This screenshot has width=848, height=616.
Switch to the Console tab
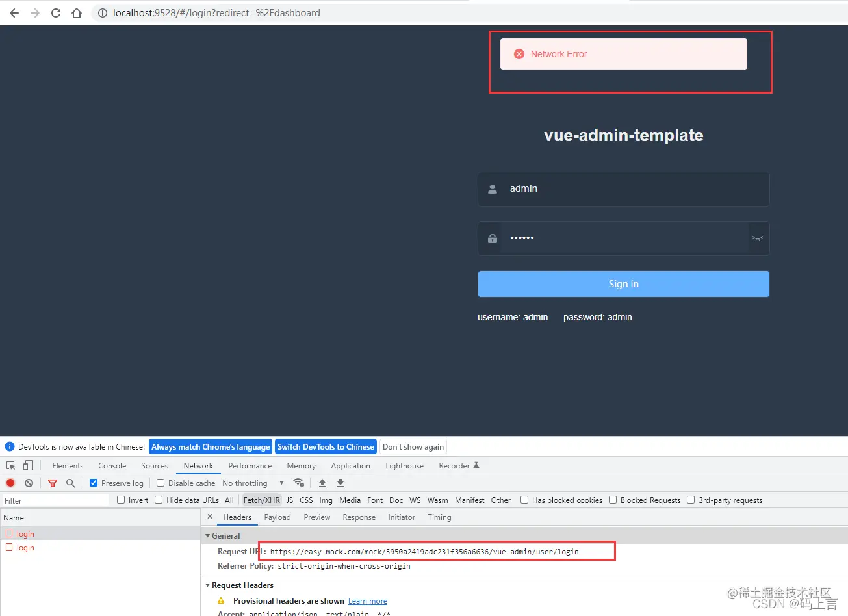coord(112,466)
